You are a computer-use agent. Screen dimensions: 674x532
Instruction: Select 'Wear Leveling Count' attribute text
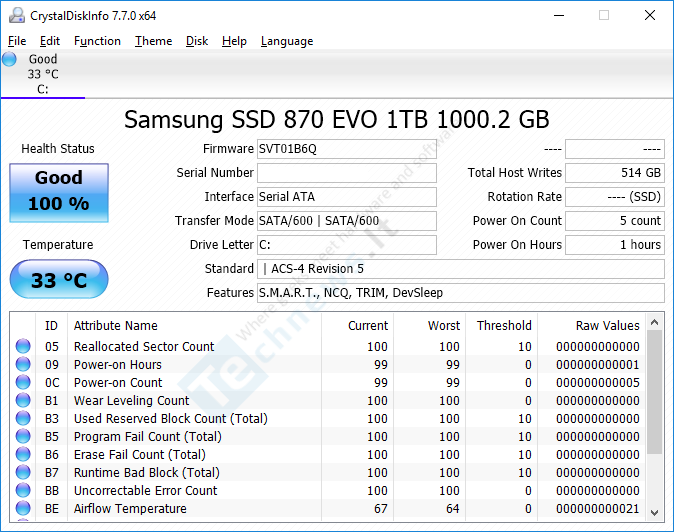(x=132, y=401)
